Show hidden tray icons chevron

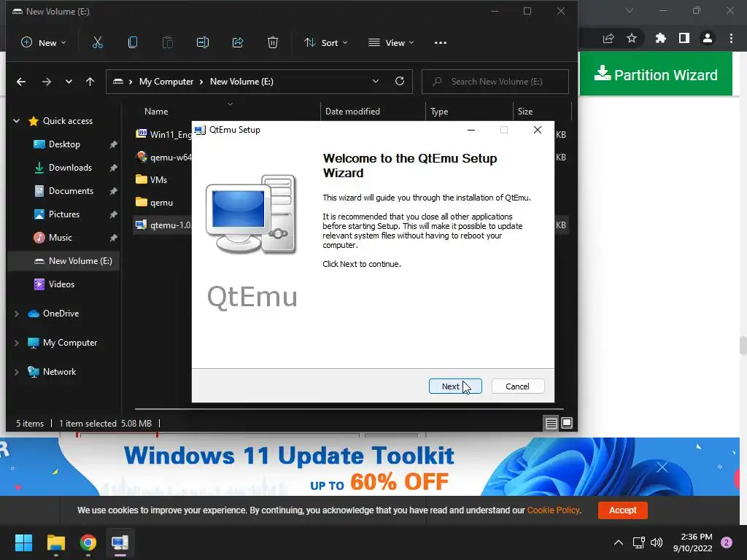619,542
